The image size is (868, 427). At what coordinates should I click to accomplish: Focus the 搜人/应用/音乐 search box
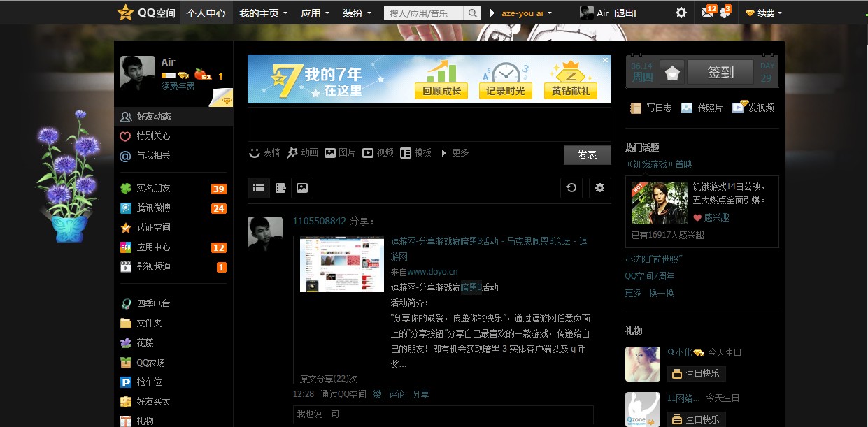(424, 13)
